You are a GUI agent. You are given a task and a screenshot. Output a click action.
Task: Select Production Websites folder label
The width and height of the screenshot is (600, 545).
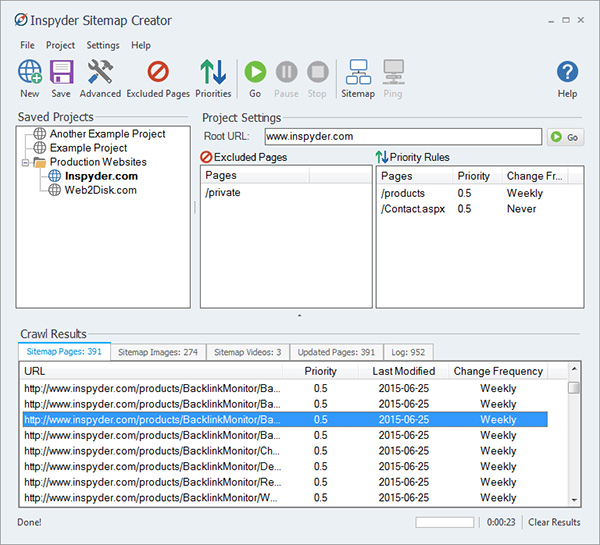coord(98,162)
